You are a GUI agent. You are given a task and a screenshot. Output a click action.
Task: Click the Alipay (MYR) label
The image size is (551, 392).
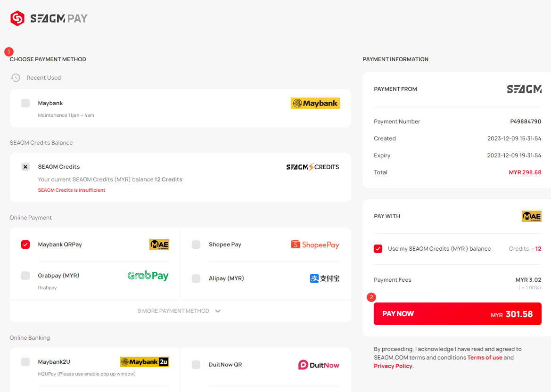(x=226, y=278)
